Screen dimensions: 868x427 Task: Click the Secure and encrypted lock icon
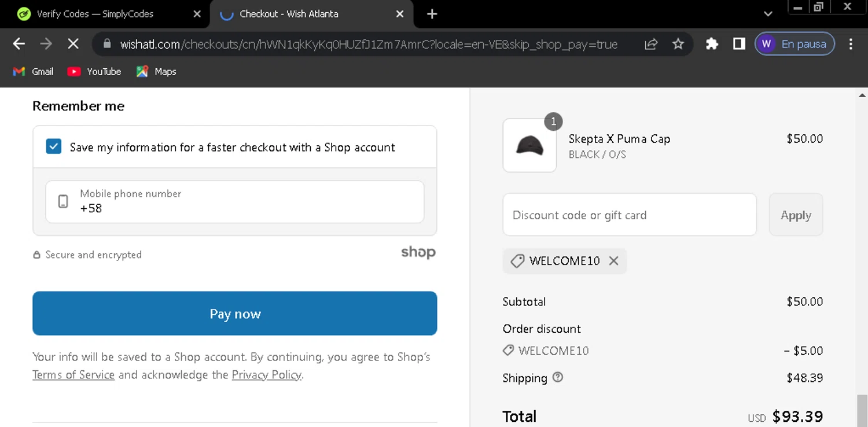pos(36,255)
